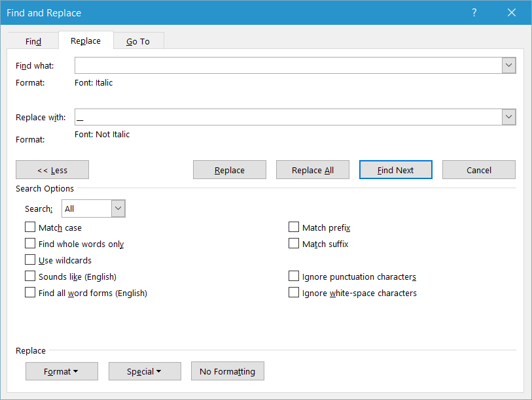Viewport: 532px width, 400px height.
Task: Open the Find what history dropdown
Action: click(x=508, y=65)
